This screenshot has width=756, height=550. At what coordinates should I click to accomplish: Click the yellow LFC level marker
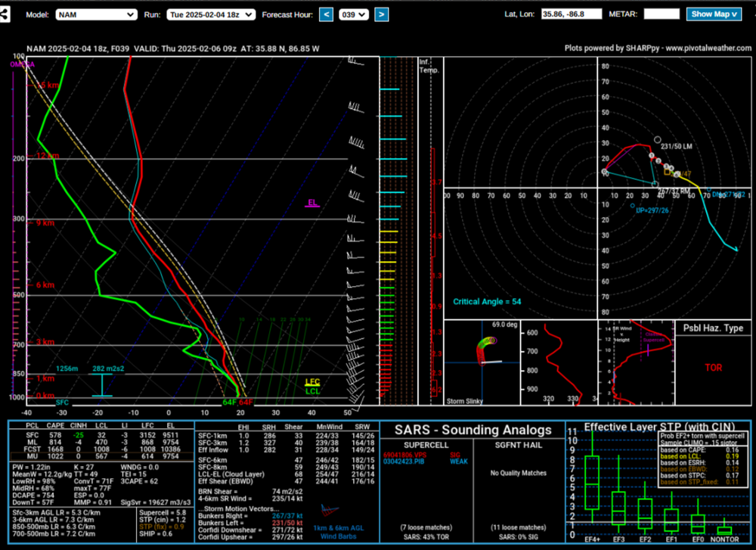point(312,382)
